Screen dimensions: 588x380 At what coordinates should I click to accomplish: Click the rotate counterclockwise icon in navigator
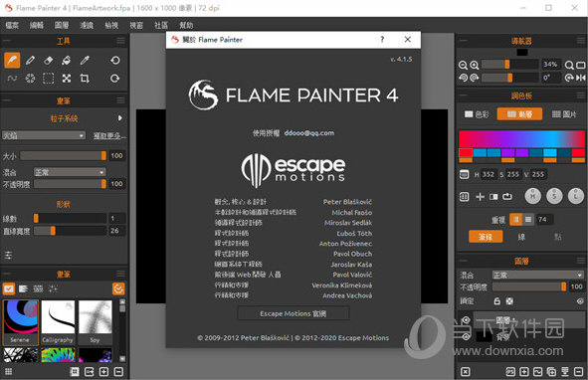coord(463,78)
